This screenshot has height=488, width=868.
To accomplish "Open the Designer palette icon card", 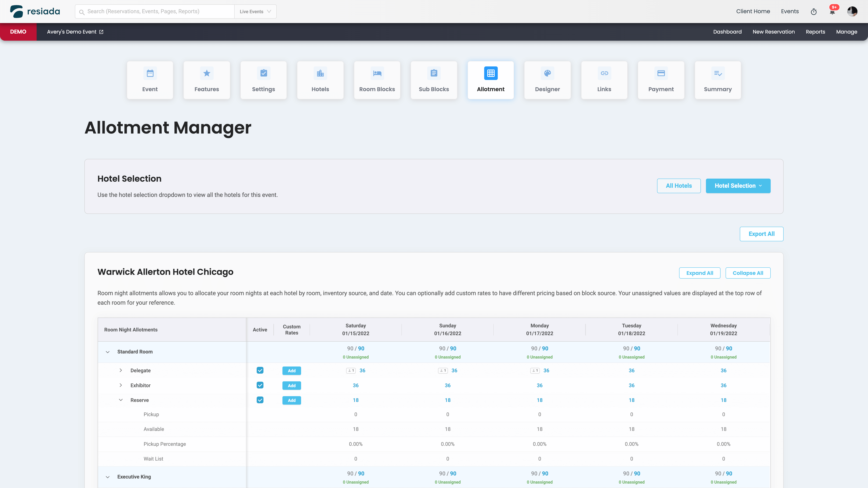I will pyautogui.click(x=547, y=73).
